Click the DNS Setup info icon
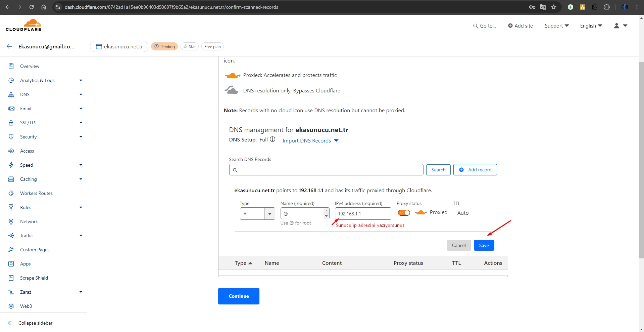Screen dimensions: 644x332 [x=273, y=139]
